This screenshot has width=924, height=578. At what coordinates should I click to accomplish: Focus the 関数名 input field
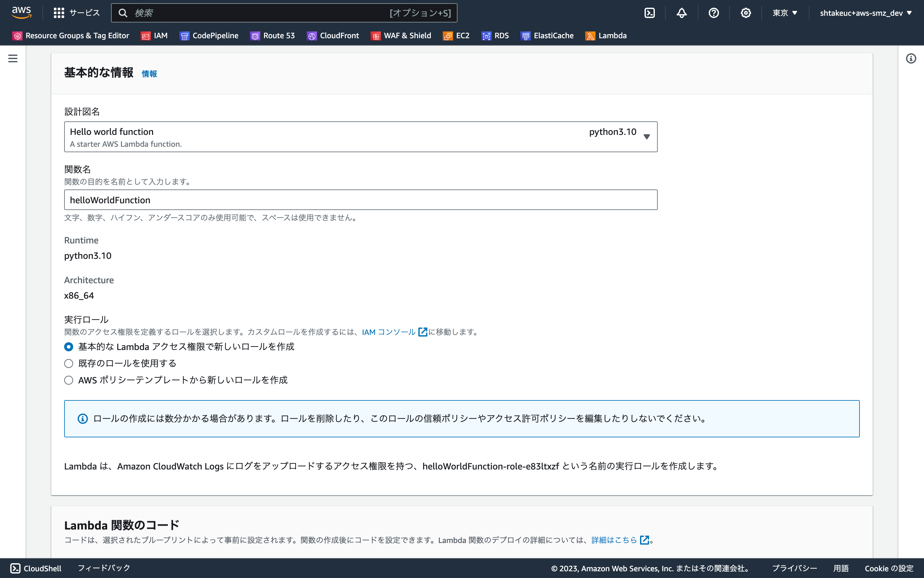coord(361,200)
